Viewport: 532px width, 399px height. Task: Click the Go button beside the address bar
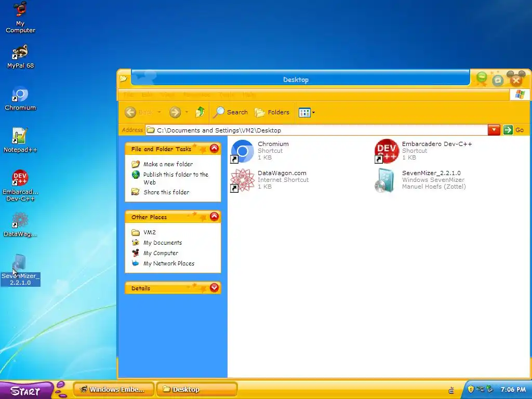pyautogui.click(x=514, y=130)
